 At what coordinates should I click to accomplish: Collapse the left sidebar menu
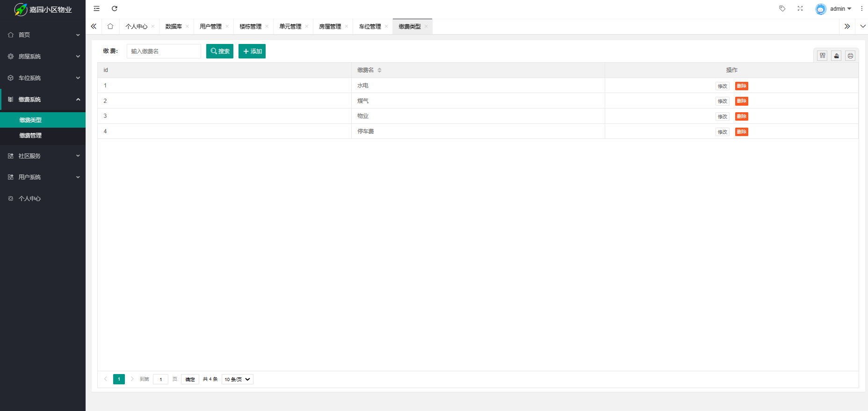(97, 8)
